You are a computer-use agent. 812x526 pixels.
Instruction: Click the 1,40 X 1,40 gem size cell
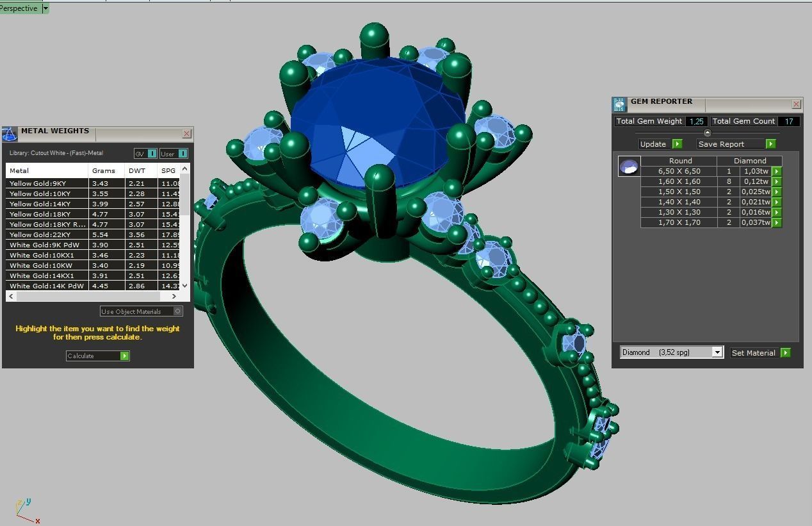(679, 202)
